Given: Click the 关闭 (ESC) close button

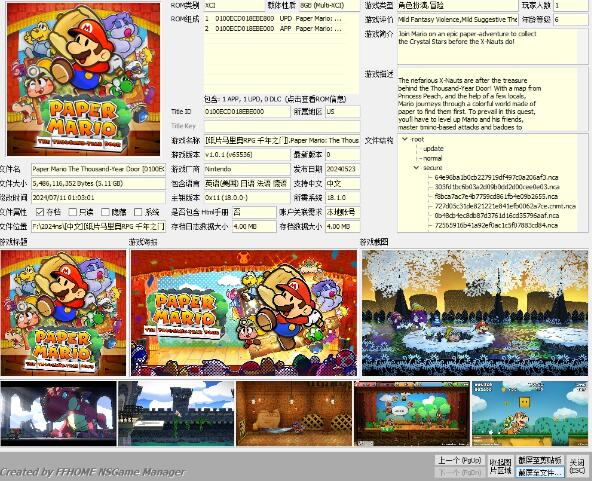Looking at the screenshot, I should click(x=577, y=466).
